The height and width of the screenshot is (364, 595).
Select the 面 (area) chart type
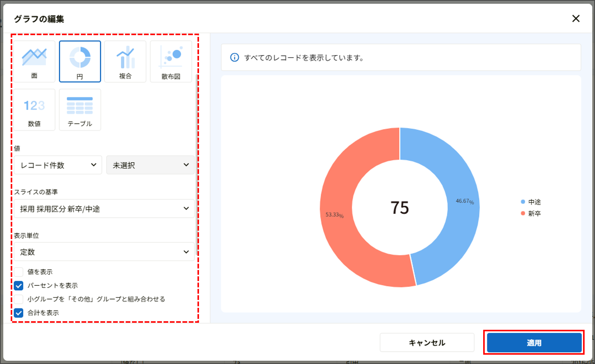[x=34, y=61]
